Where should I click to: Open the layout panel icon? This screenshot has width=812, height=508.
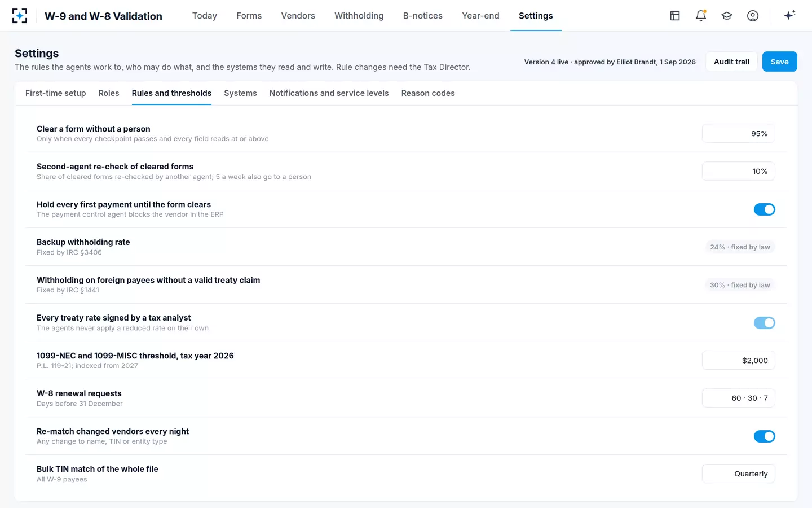[x=675, y=16]
